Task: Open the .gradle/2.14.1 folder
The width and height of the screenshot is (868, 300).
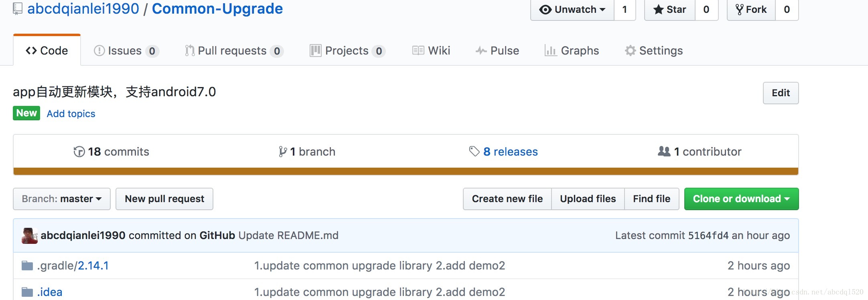Action: pyautogui.click(x=73, y=266)
